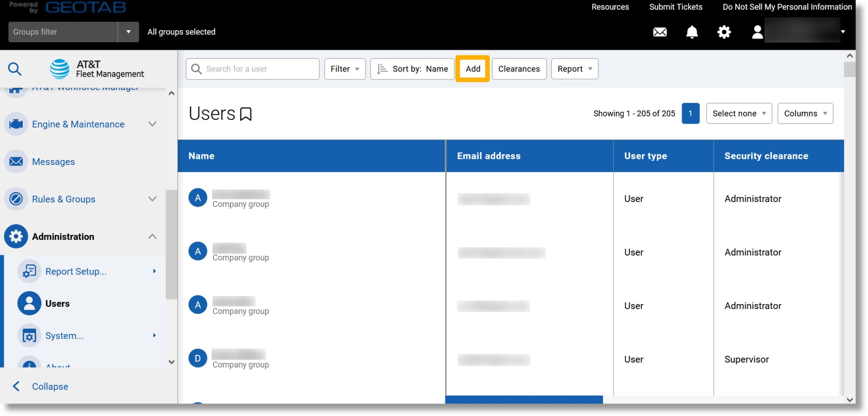Open the Select none dropdown
Image resolution: width=868 pixels, height=416 pixels.
click(x=739, y=113)
